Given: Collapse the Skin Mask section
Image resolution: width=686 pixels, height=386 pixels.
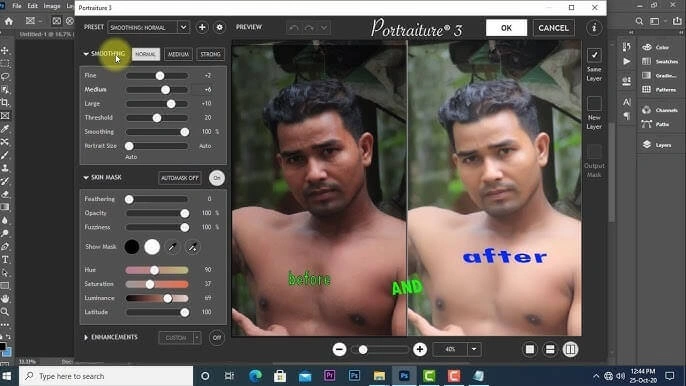Looking at the screenshot, I should [x=86, y=177].
